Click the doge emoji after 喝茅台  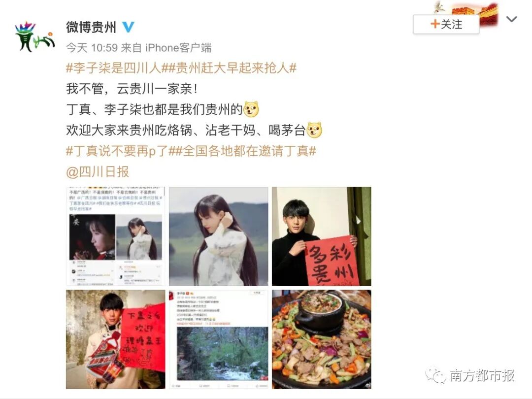point(314,130)
